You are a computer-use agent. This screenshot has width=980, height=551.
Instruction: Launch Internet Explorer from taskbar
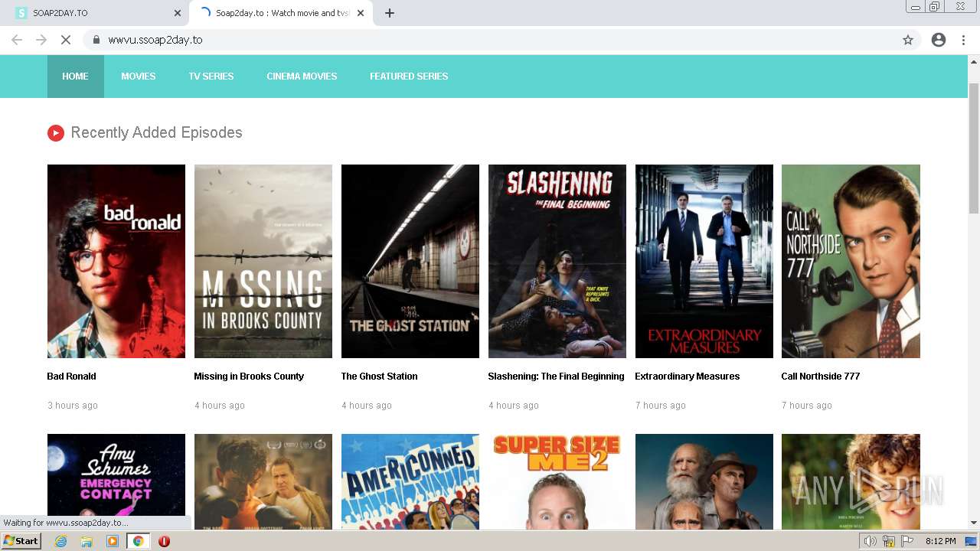60,541
